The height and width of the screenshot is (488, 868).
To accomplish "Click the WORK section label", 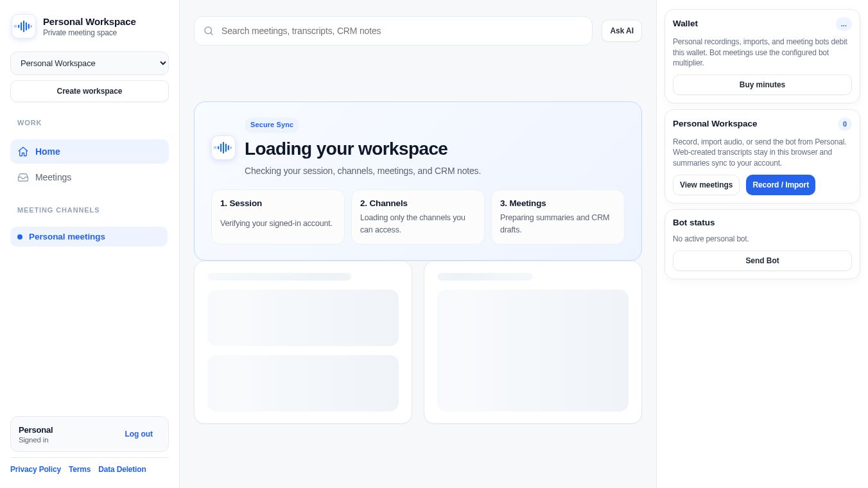I will point(30,123).
